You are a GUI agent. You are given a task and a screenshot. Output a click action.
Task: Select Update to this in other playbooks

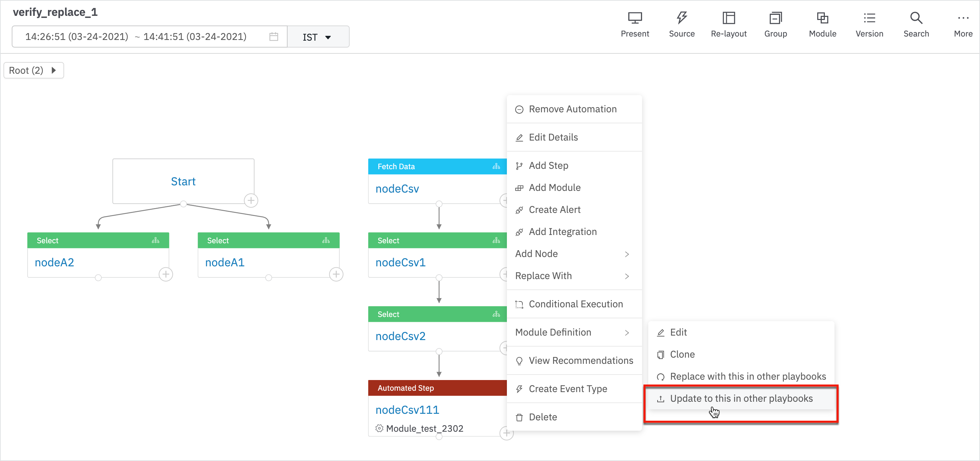(x=741, y=398)
